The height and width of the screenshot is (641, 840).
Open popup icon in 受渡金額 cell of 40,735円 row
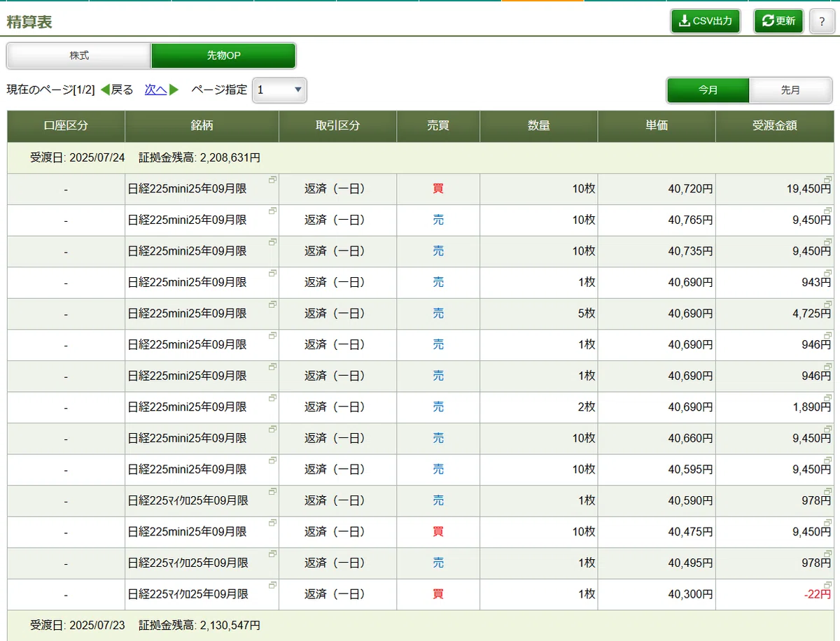(828, 241)
